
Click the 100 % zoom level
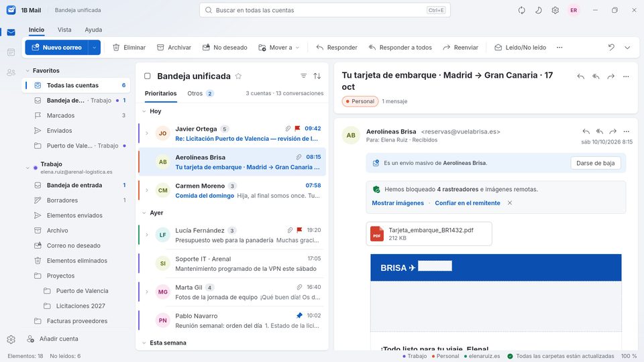(629, 356)
